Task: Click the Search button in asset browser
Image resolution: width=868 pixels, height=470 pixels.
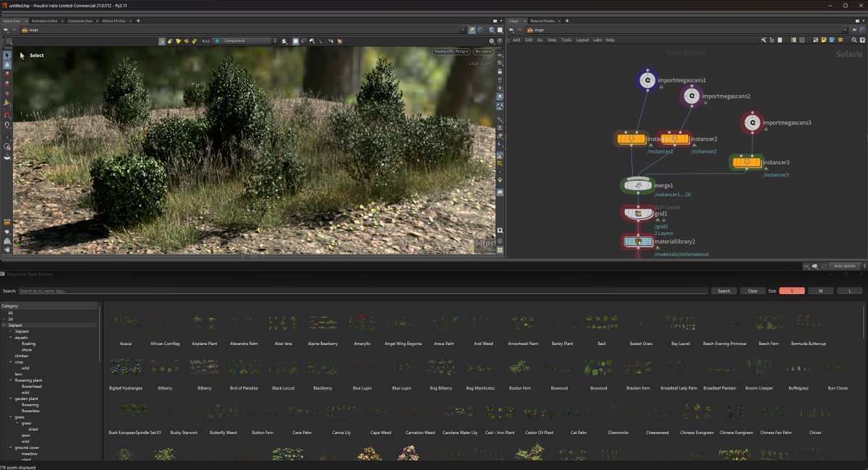Action: point(724,291)
